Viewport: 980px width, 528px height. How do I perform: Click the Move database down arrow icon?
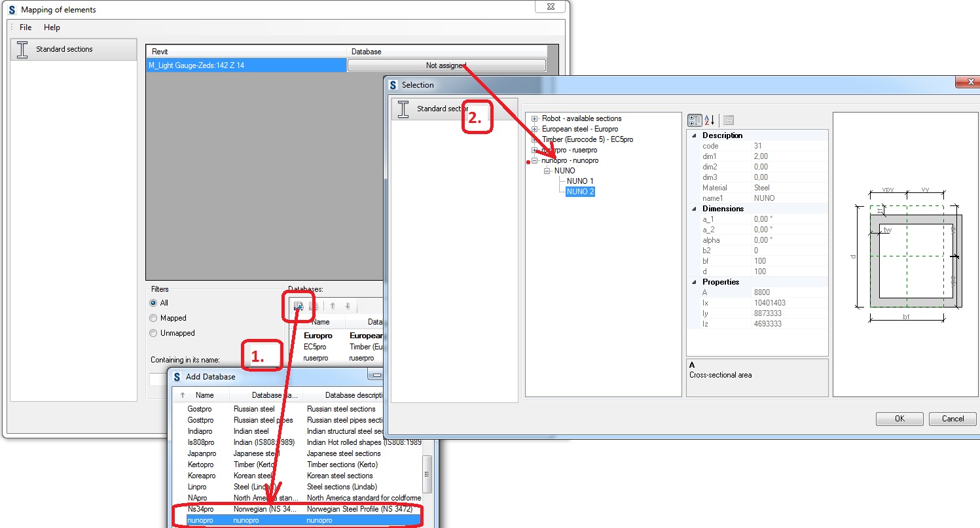(x=347, y=306)
